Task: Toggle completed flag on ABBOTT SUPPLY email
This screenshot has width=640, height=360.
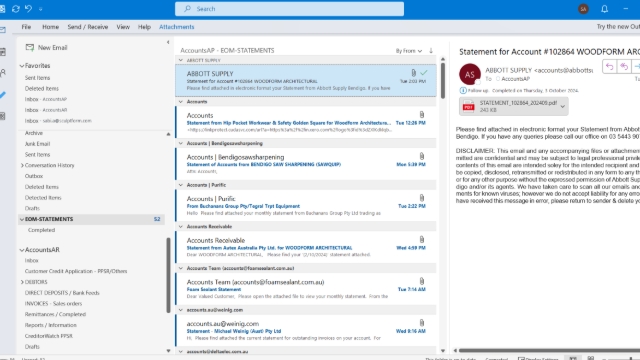Action: coord(424,73)
